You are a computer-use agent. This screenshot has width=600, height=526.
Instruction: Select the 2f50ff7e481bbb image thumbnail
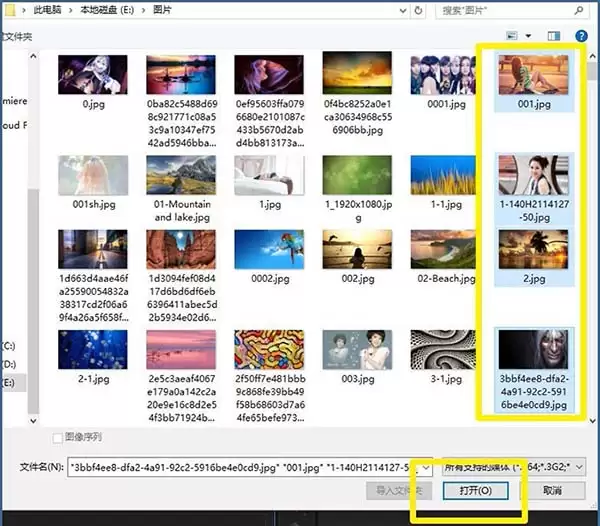tap(269, 350)
